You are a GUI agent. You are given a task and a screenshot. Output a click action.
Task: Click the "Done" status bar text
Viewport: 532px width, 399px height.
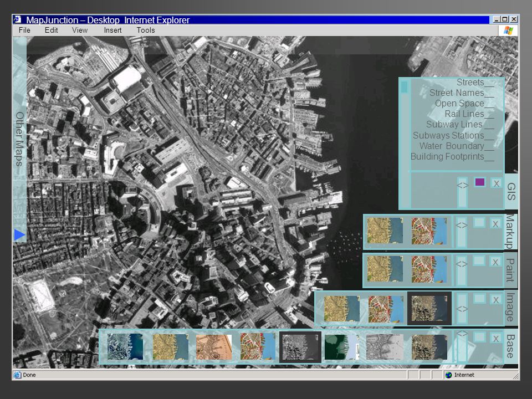pyautogui.click(x=29, y=375)
